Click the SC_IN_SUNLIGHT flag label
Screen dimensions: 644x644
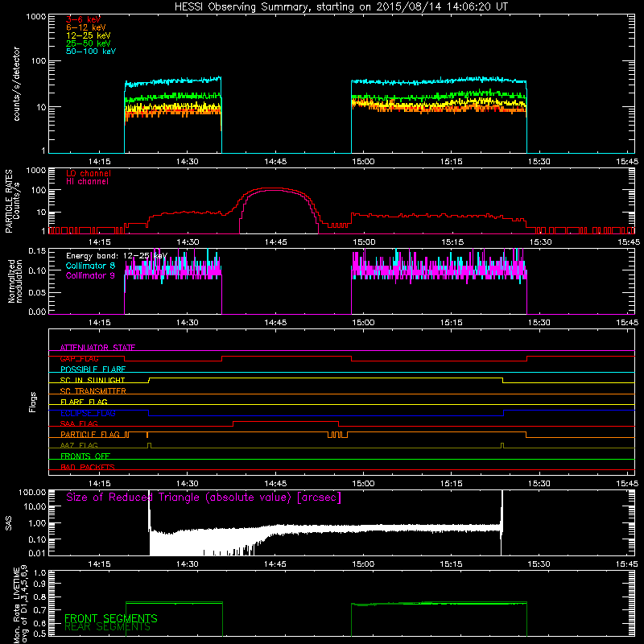[x=93, y=380]
